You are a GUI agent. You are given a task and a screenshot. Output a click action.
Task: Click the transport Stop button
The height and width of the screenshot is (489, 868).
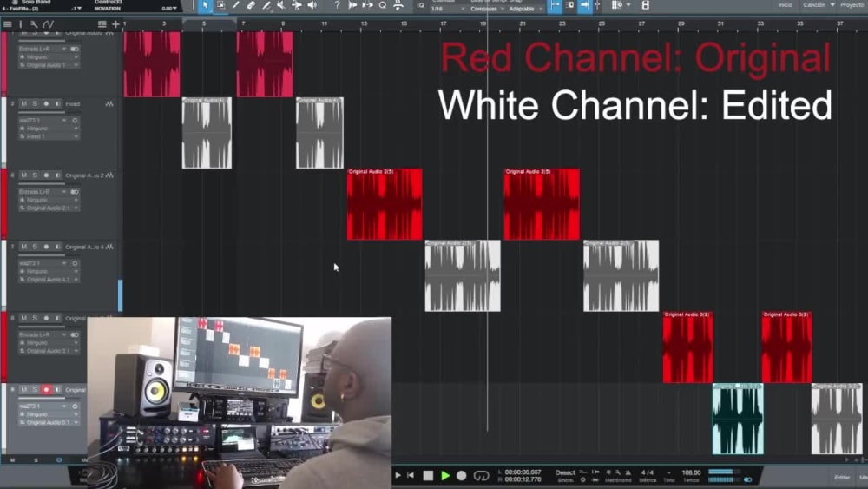[428, 476]
